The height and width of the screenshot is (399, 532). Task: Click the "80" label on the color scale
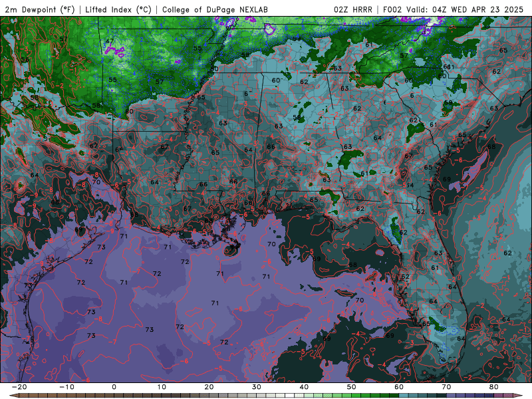pyautogui.click(x=494, y=387)
